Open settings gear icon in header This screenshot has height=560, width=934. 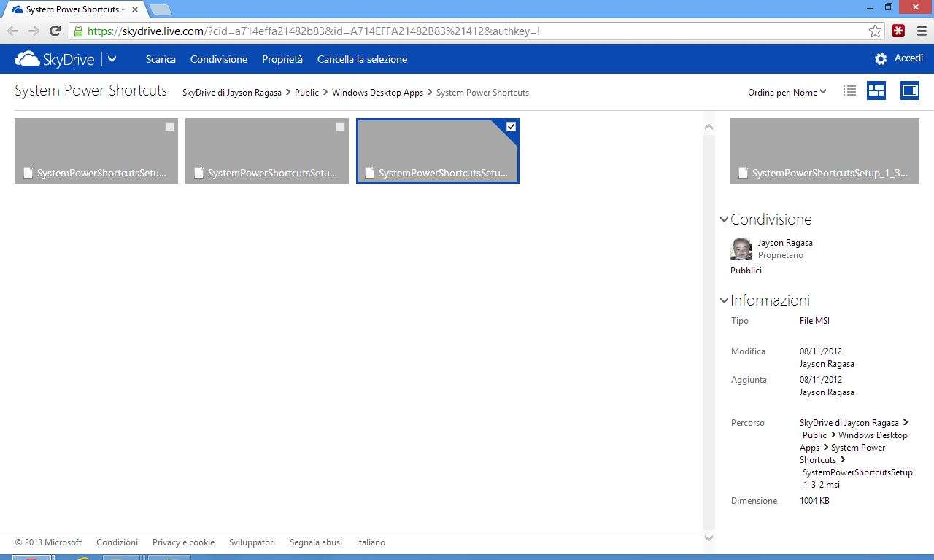(x=881, y=59)
